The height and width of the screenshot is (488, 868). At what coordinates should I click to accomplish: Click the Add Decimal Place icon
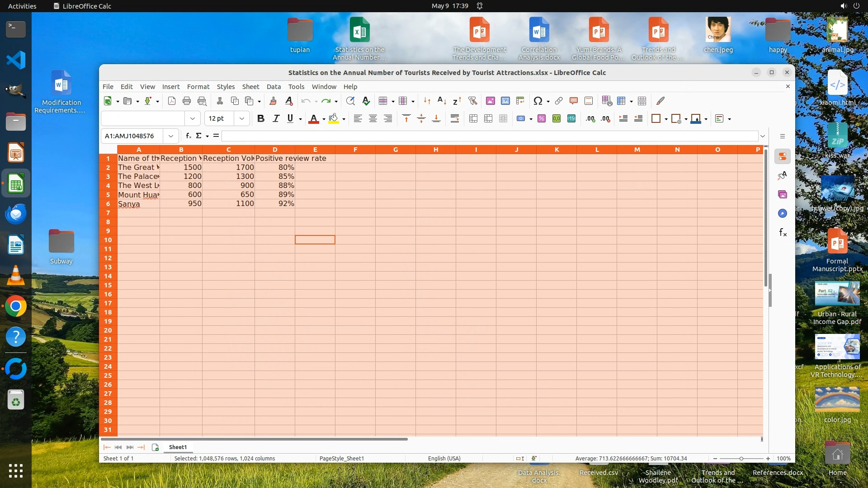590,119
